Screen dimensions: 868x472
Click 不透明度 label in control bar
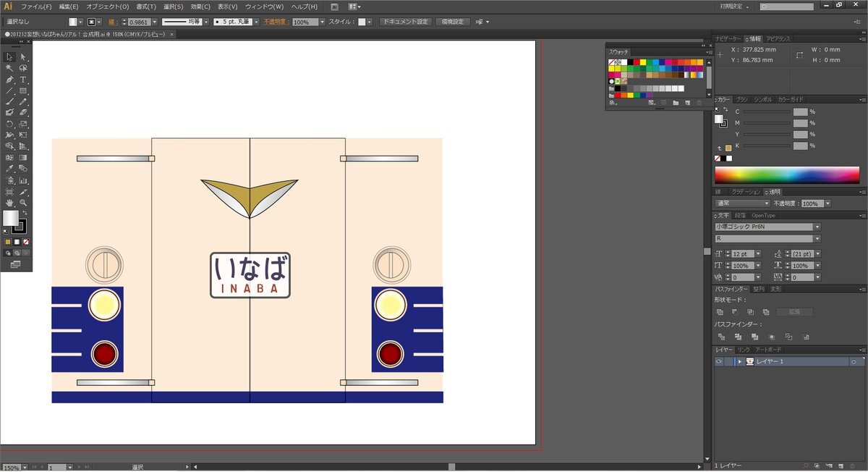(x=276, y=22)
